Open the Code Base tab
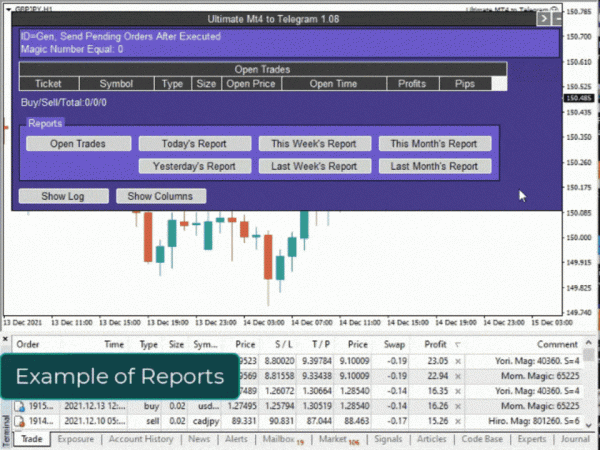The image size is (600, 450). coord(482,439)
